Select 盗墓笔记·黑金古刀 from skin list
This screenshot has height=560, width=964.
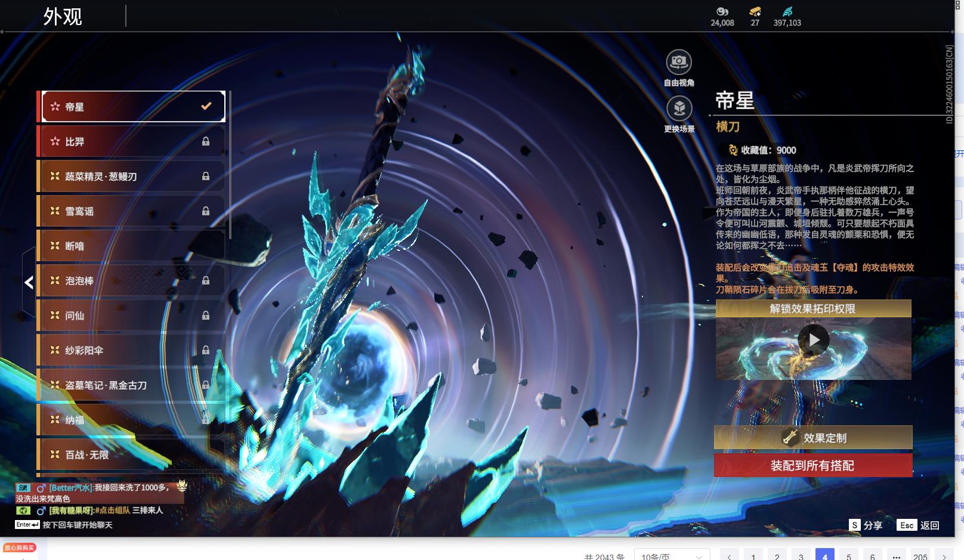106,385
